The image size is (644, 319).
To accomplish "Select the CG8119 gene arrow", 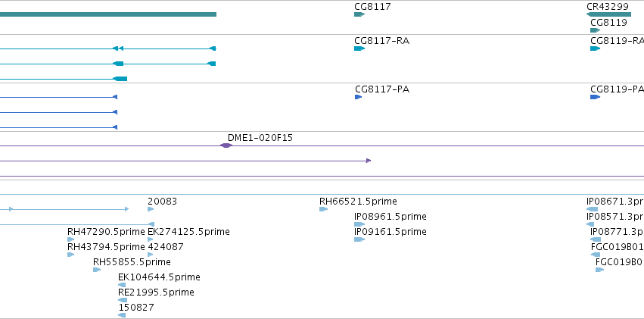I will (x=595, y=30).
